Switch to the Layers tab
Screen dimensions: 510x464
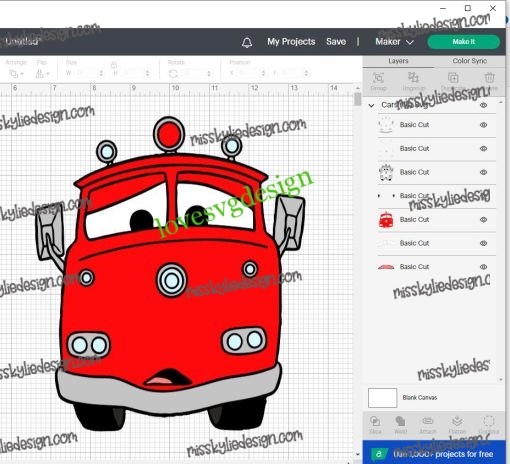[x=398, y=61]
